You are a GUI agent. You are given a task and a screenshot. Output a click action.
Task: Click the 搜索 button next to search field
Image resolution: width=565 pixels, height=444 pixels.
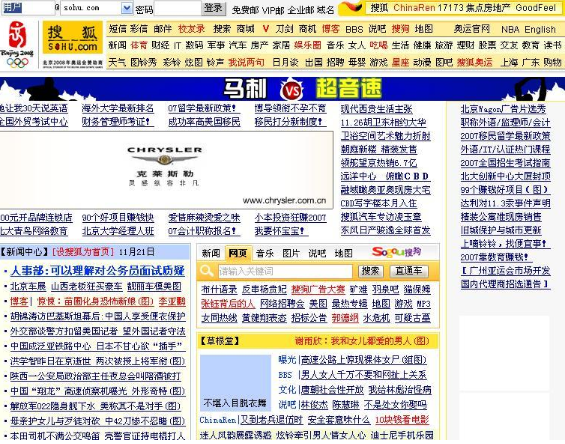click(370, 271)
